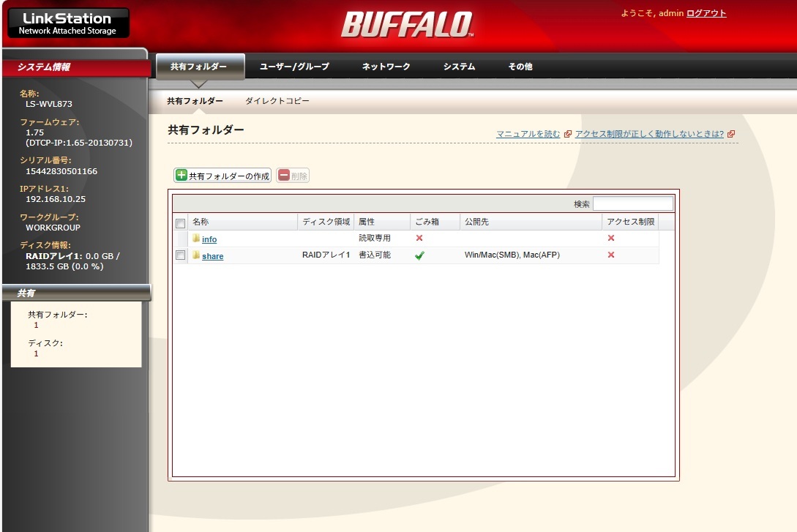Click the ログアウト link
This screenshot has width=797, height=532.
coord(706,13)
